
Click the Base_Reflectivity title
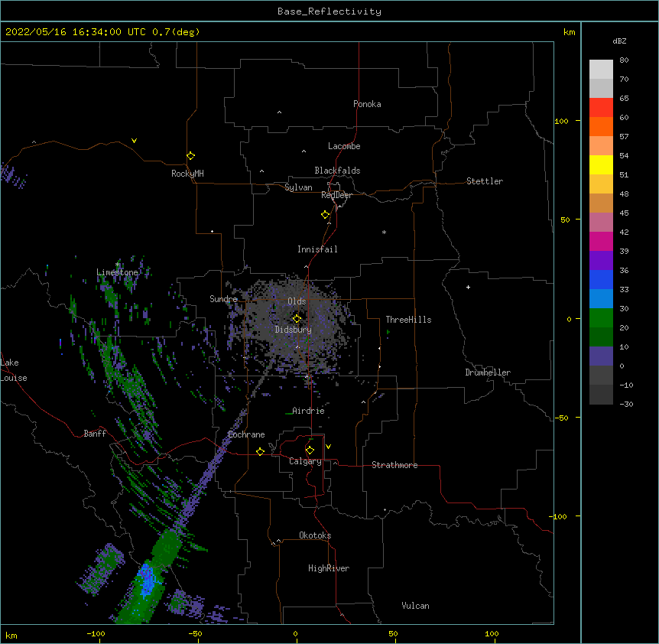coord(329,11)
